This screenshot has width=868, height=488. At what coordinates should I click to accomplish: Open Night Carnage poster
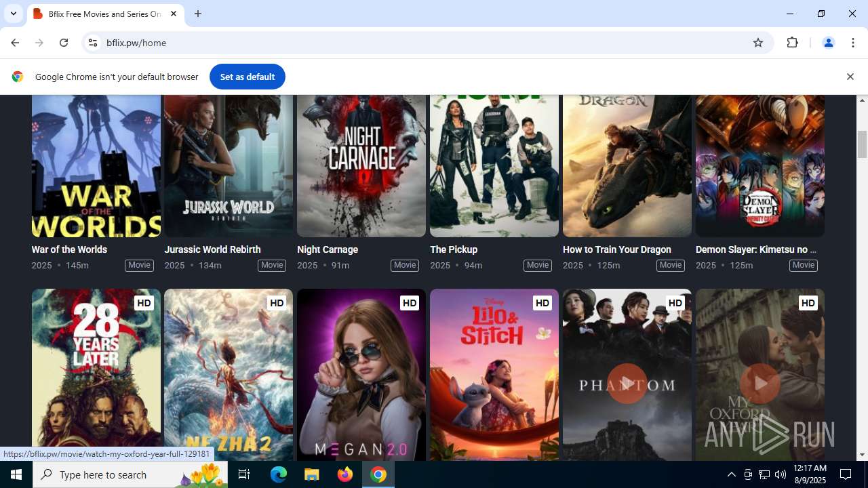tap(361, 166)
